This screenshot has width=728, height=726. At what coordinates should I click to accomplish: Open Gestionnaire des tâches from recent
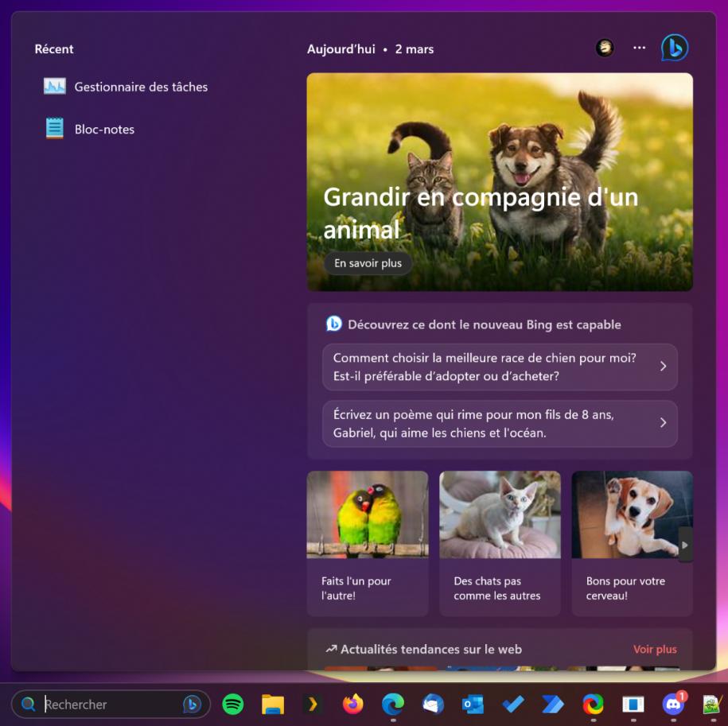click(140, 87)
